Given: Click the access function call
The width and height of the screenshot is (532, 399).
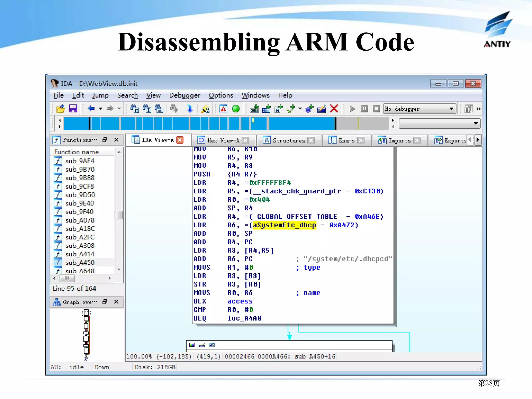Looking at the screenshot, I should (240, 301).
